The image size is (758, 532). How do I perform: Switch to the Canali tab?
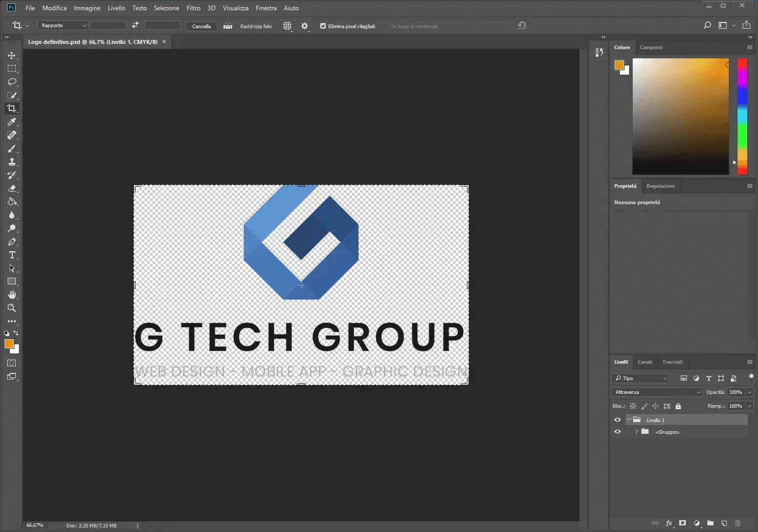point(645,362)
